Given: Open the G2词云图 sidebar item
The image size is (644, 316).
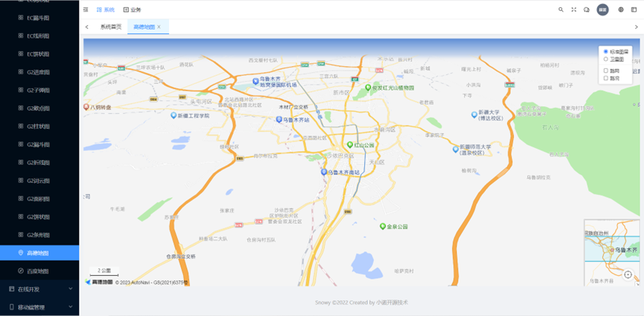Looking at the screenshot, I should [x=39, y=180].
